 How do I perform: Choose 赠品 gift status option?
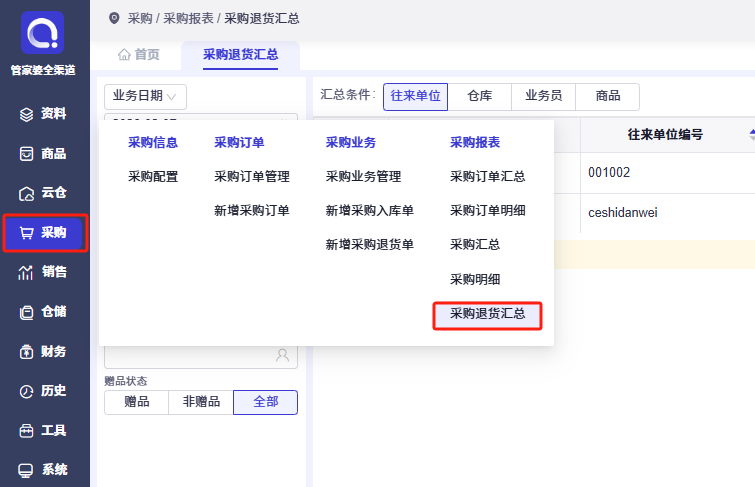pos(136,402)
